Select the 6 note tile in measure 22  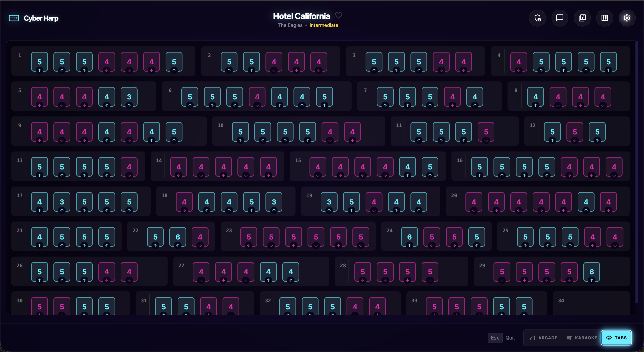tap(177, 237)
